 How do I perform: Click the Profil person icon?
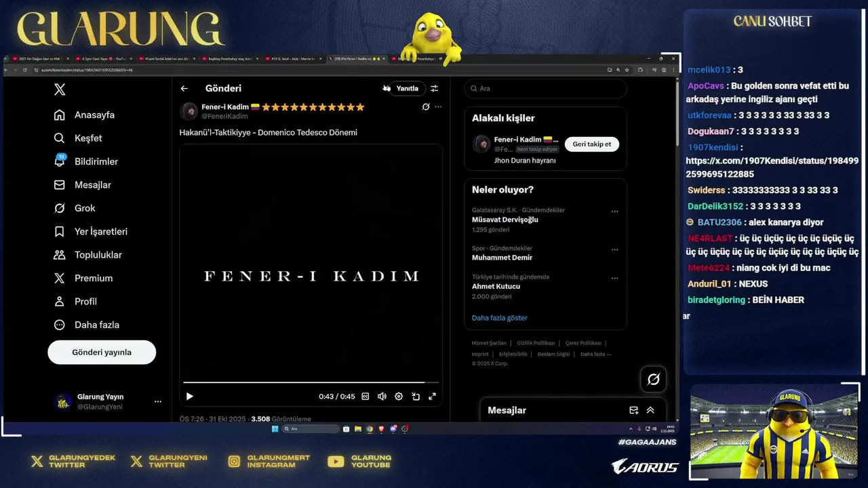(x=60, y=302)
